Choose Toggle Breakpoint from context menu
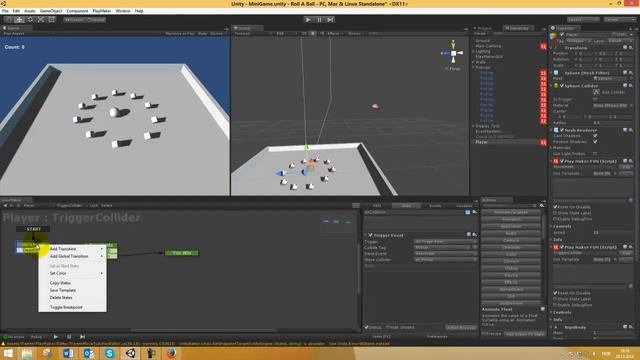Viewport: 640px width, 360px height. click(73, 307)
